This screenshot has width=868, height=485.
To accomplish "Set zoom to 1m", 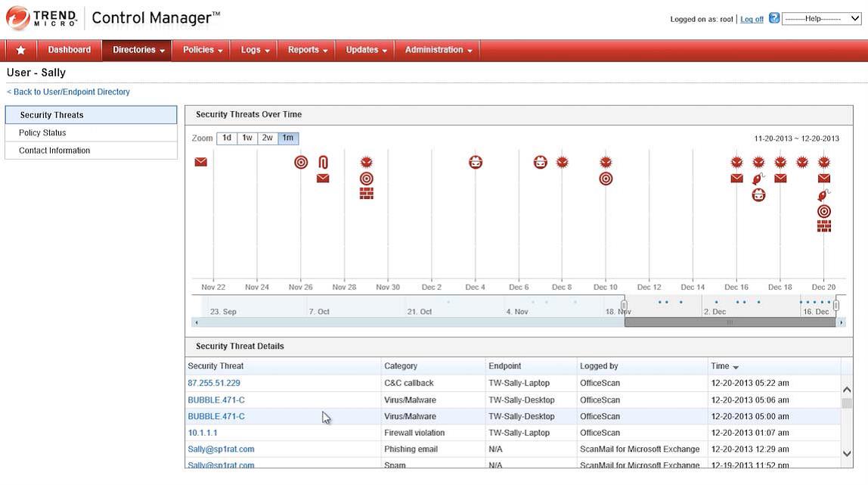I will tap(288, 138).
